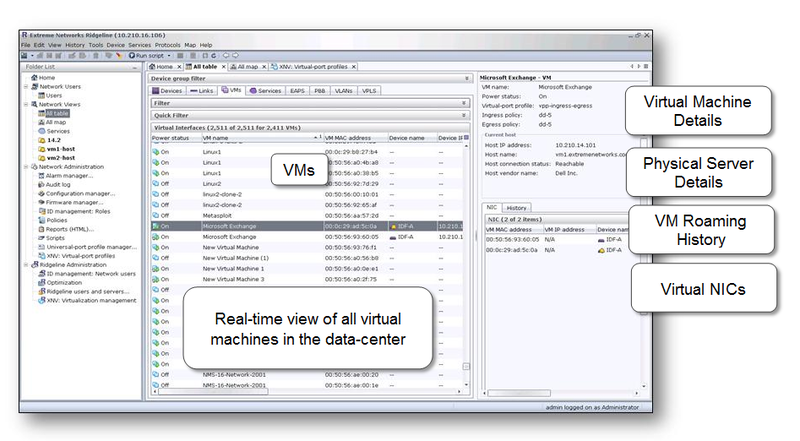Click the forward arrow toolbar icon
Image resolution: width=800 pixels, height=441 pixels.
235,56
